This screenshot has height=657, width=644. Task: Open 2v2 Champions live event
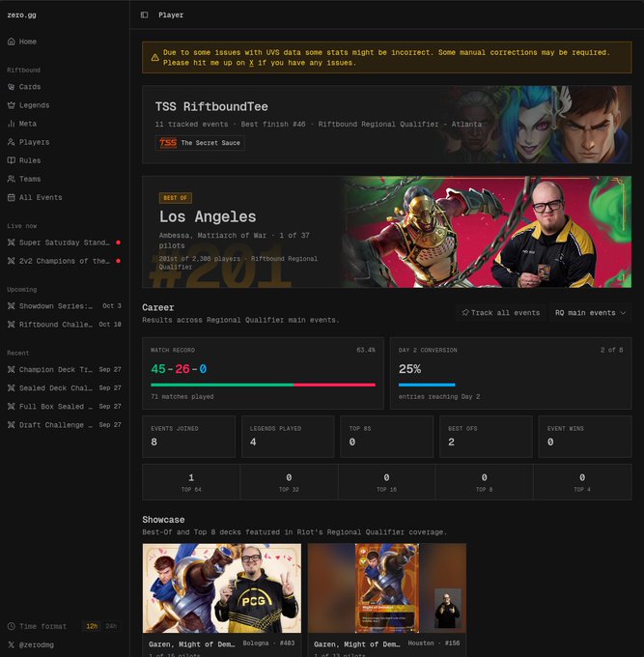tap(64, 261)
